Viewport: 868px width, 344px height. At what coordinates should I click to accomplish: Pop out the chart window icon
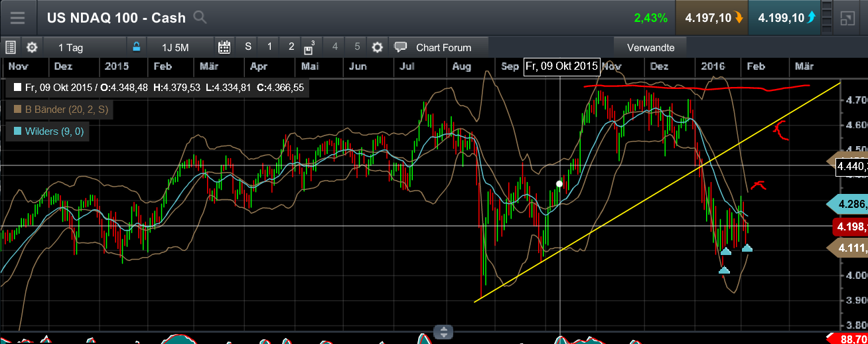847,18
